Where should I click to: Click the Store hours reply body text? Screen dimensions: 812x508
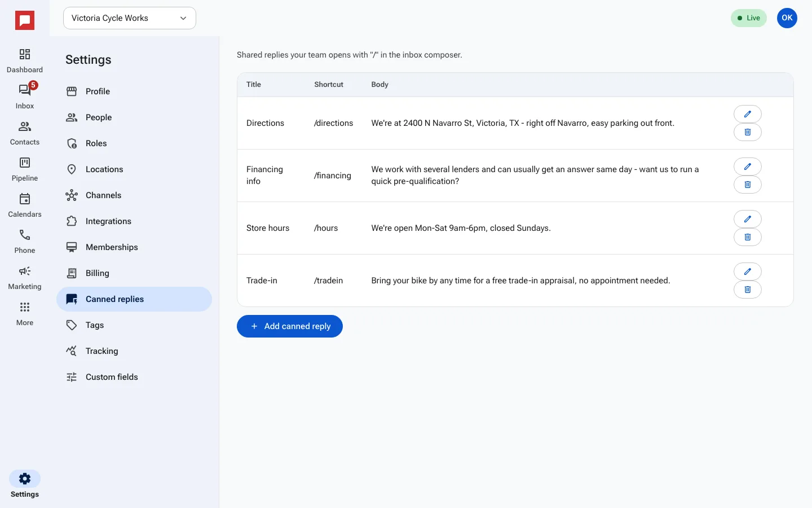461,228
